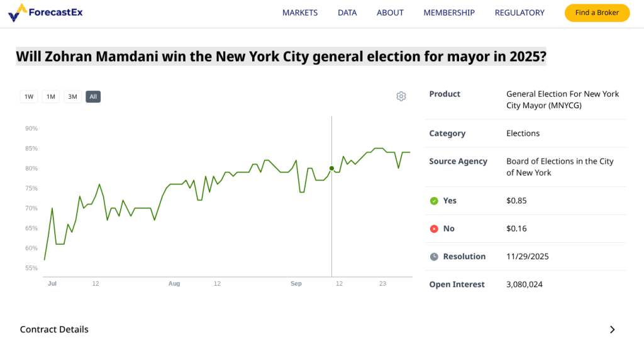Open the MEMBERSHIP menu item
The height and width of the screenshot is (343, 644).
[449, 13]
